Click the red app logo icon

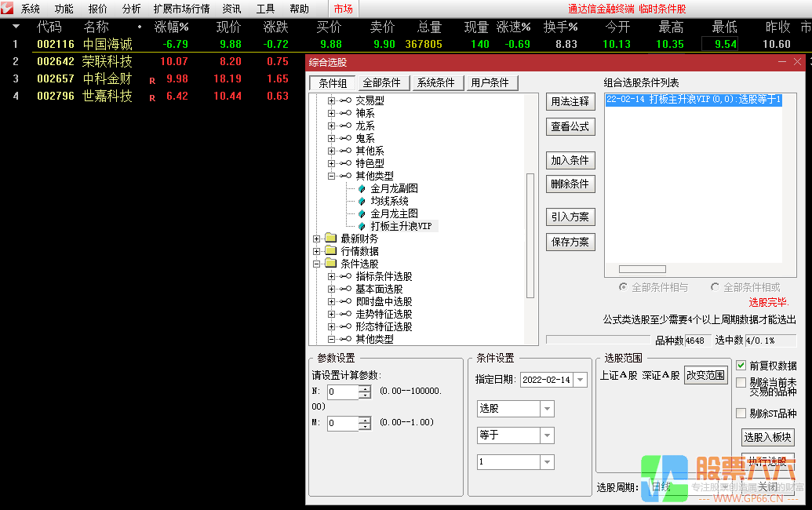point(7,9)
